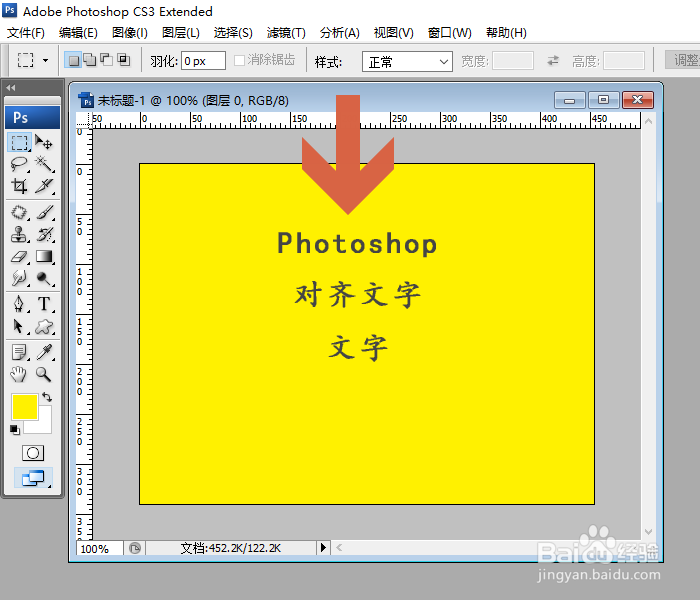Screen dimensions: 700x600
Task: Select the Zoom tool
Action: pos(44,374)
